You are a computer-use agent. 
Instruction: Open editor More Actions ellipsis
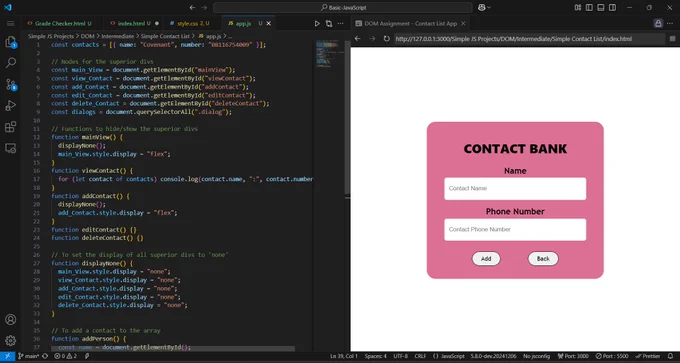[340, 23]
